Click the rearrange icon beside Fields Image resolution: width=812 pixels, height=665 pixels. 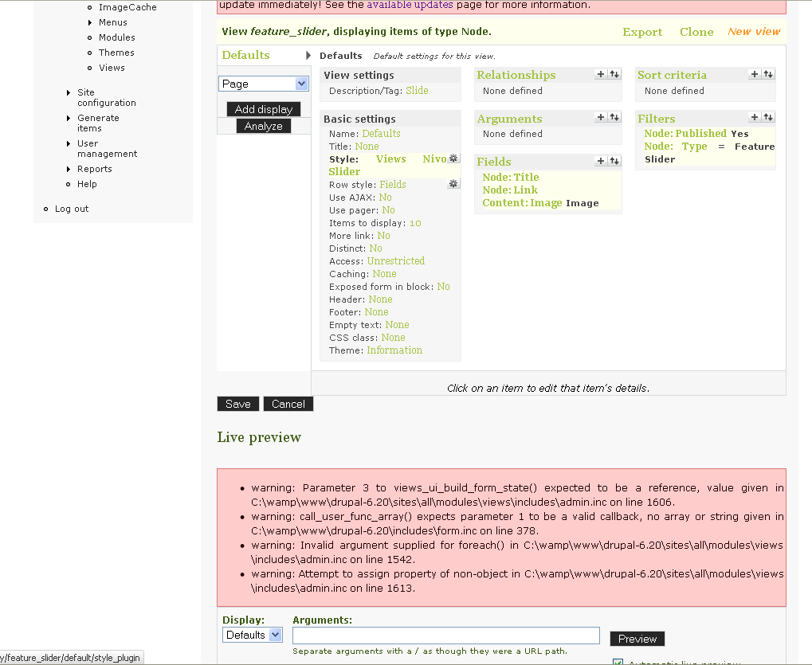pos(614,161)
